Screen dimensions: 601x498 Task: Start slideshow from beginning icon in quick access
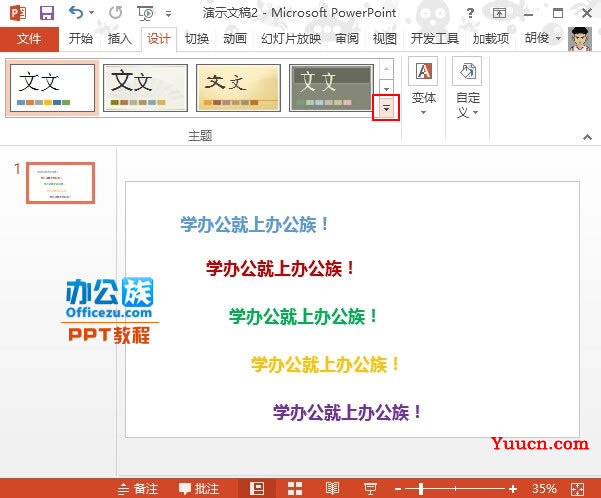coord(145,14)
